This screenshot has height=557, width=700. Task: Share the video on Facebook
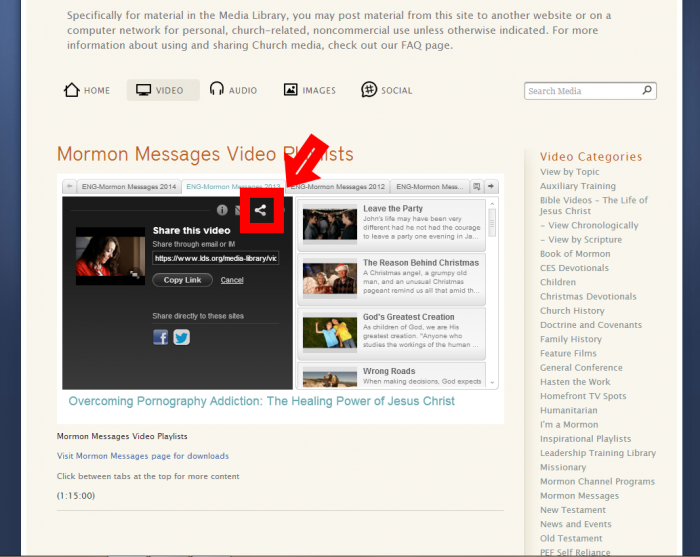160,337
